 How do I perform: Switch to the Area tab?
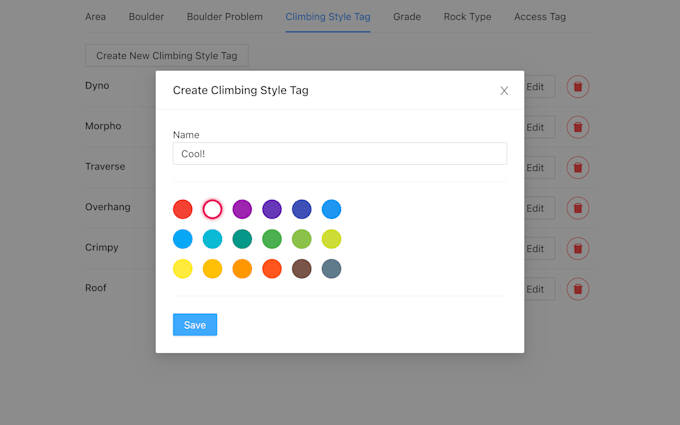point(95,16)
